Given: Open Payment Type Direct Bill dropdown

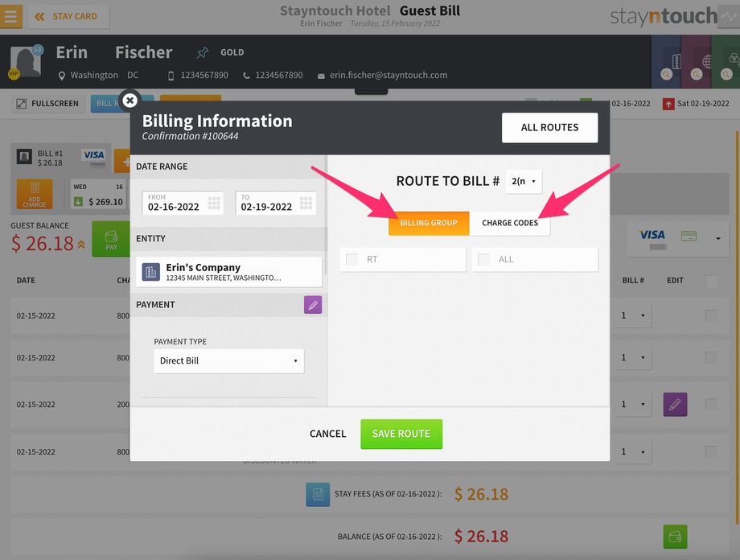Looking at the screenshot, I should tap(229, 360).
